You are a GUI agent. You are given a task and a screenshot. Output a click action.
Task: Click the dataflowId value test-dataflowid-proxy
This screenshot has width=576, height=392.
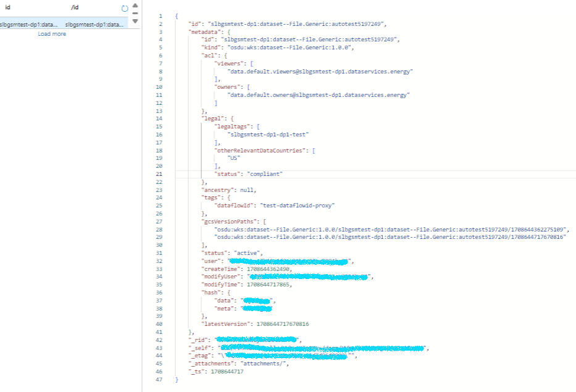point(298,206)
